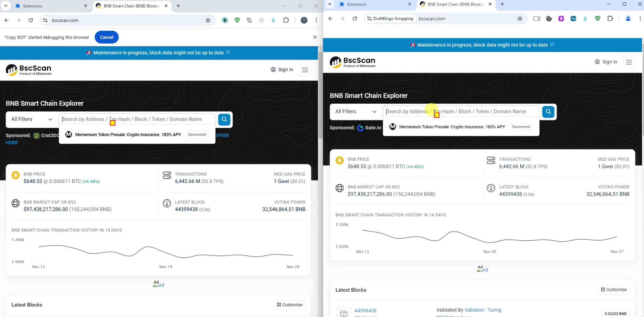Screen dimensions: 644x317
Task: Click BscScan logo in left window
Action: click(x=29, y=70)
